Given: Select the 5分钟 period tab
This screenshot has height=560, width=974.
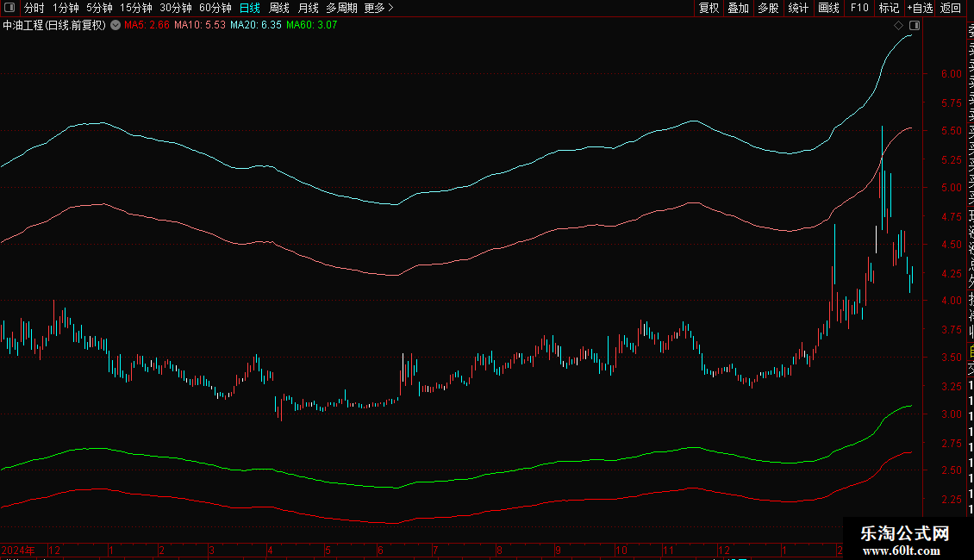Looking at the screenshot, I should tap(99, 8).
